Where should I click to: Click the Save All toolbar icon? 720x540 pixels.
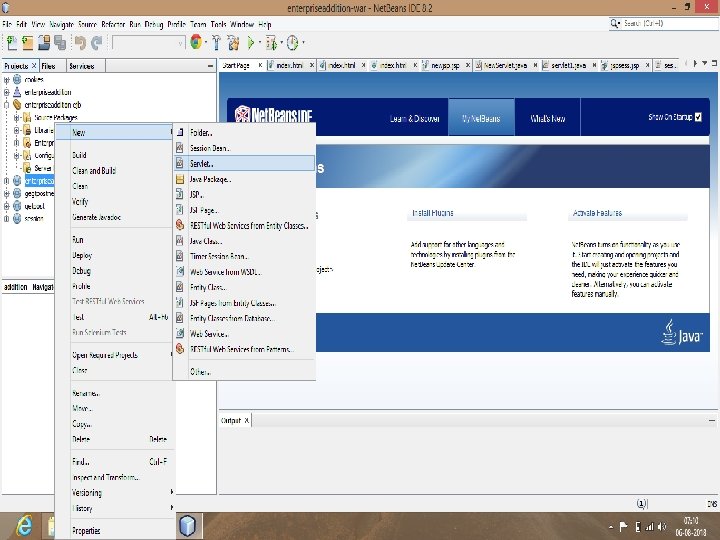click(60, 43)
